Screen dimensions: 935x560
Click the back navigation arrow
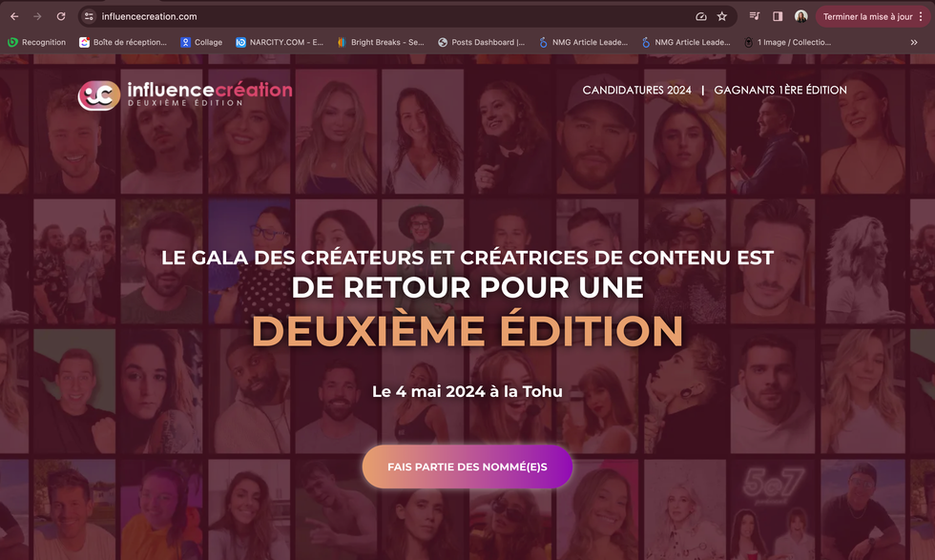(14, 16)
